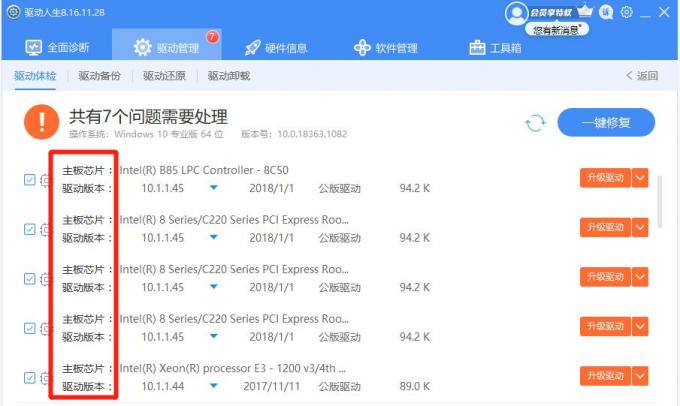Click the 返回 back link

tap(642, 75)
